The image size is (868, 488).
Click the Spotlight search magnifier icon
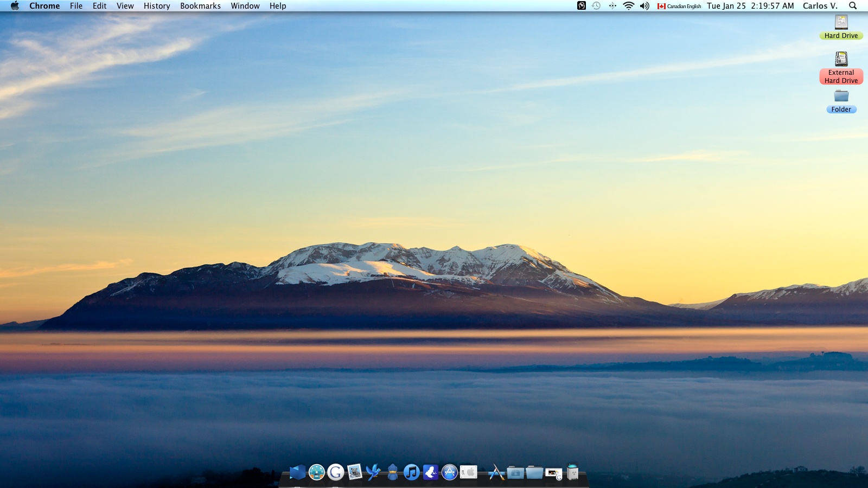(853, 6)
